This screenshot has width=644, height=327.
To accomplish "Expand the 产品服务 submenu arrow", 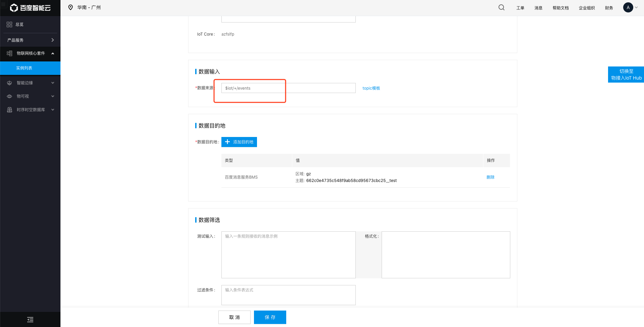I will point(52,40).
